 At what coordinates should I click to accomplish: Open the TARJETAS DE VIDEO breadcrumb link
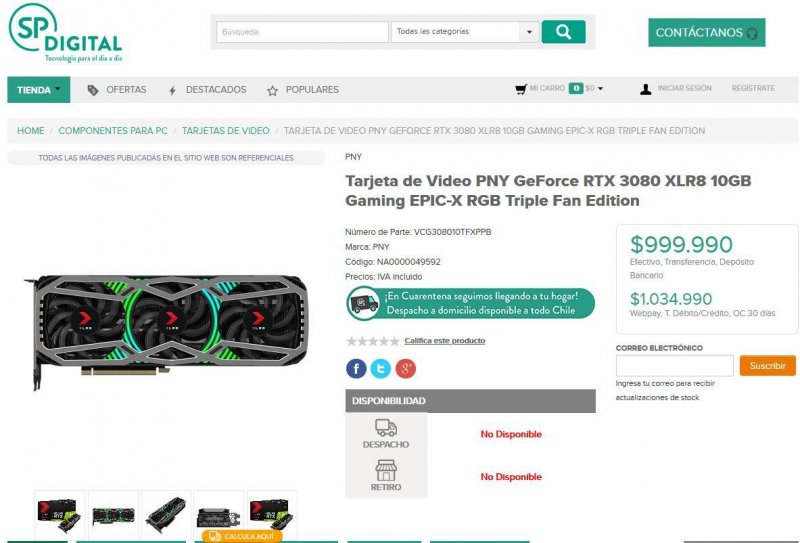[x=226, y=131]
